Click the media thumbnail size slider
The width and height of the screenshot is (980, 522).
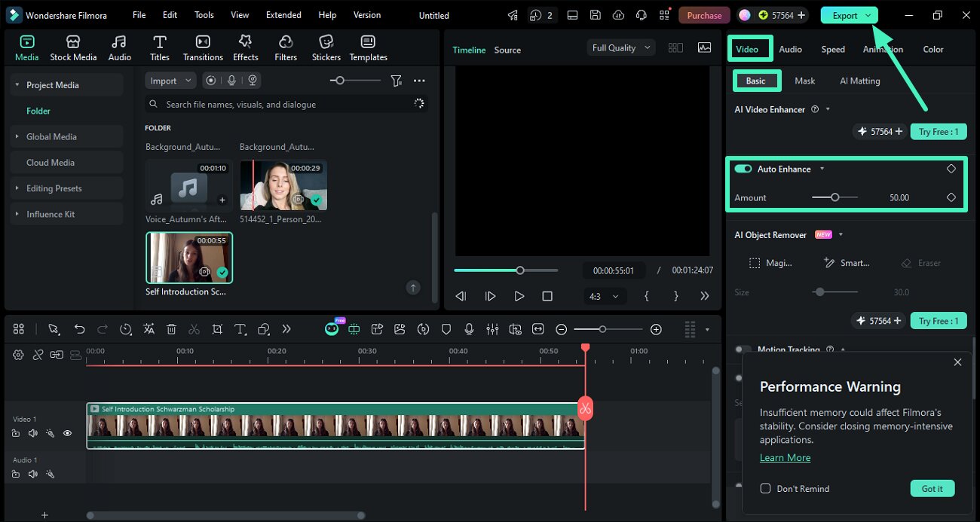click(355, 81)
